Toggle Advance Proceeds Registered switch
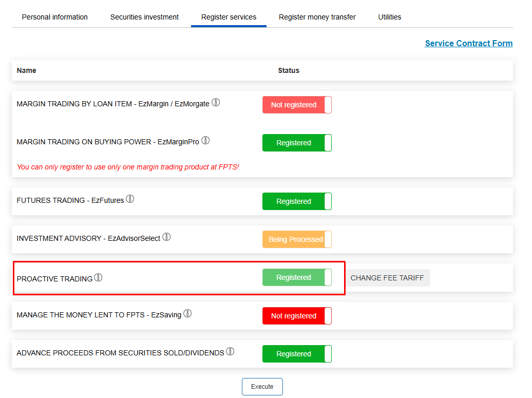 tap(297, 354)
